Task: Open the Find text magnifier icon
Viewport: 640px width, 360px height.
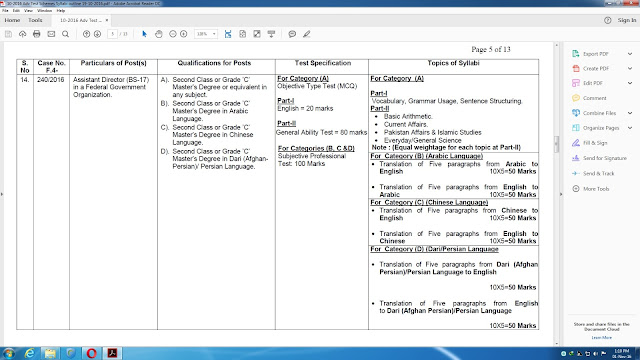Action: click(65, 34)
